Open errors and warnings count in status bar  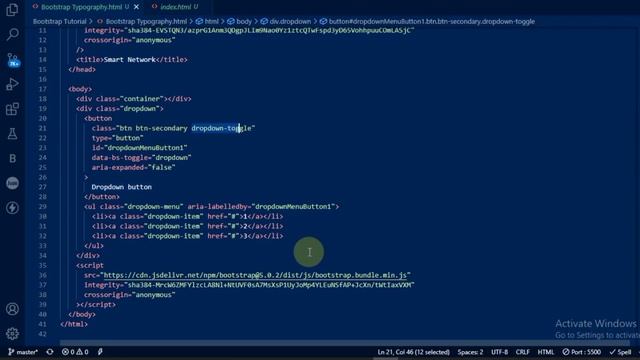tap(75, 352)
